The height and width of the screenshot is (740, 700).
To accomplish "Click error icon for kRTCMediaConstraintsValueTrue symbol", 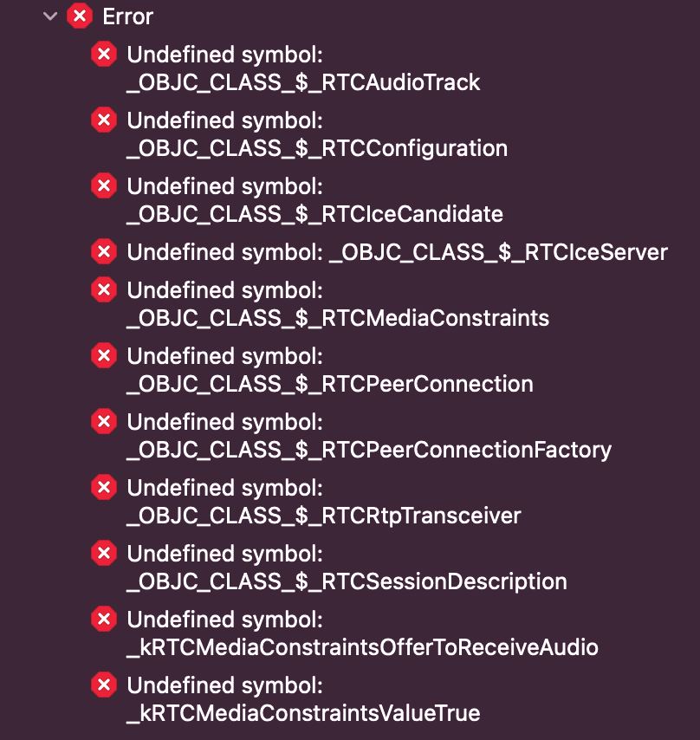I will click(104, 685).
